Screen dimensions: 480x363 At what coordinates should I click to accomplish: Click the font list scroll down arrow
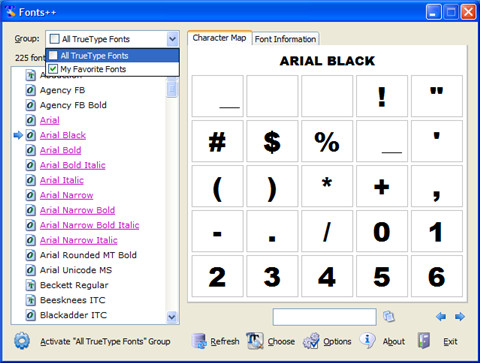click(x=172, y=317)
